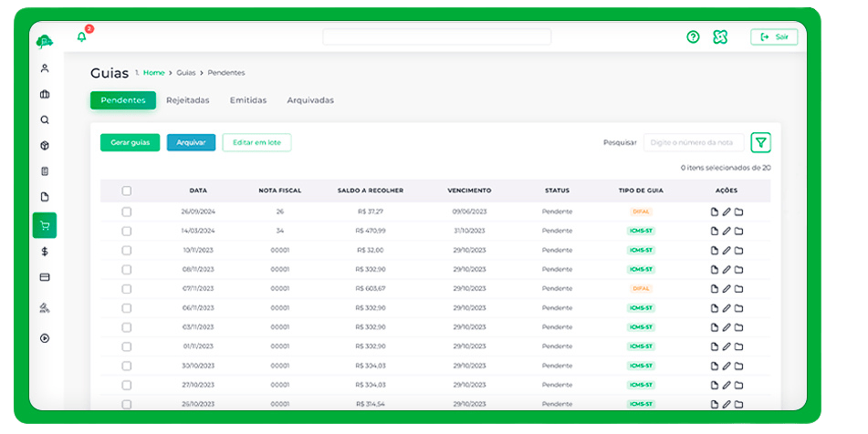Click the R$ 603,67 amount cell
Image resolution: width=868 pixels, height=434 pixels.
371,289
